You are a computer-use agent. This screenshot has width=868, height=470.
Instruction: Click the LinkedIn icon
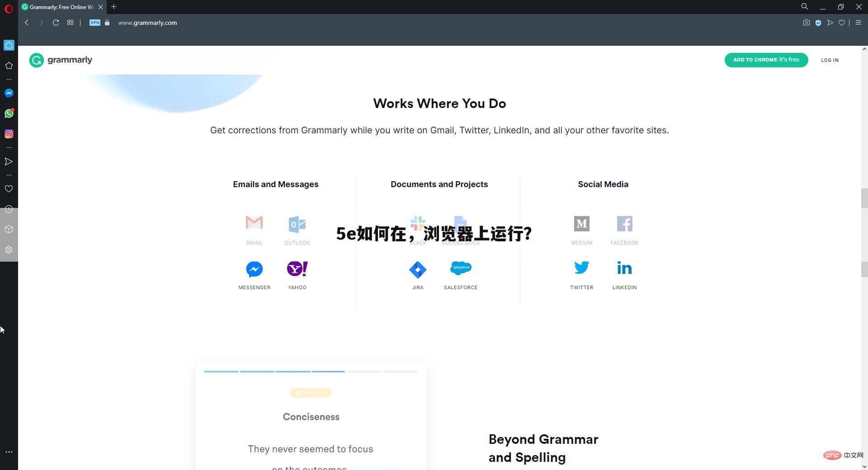pos(624,268)
